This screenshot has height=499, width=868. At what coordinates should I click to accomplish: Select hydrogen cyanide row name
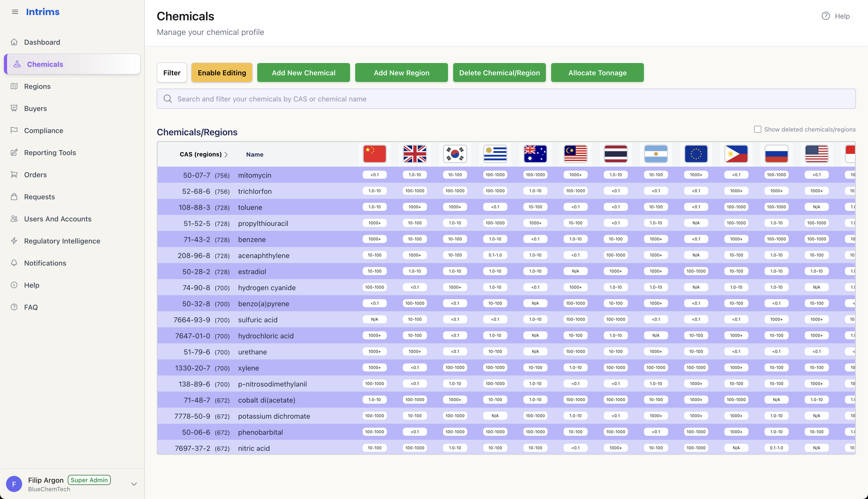point(267,288)
